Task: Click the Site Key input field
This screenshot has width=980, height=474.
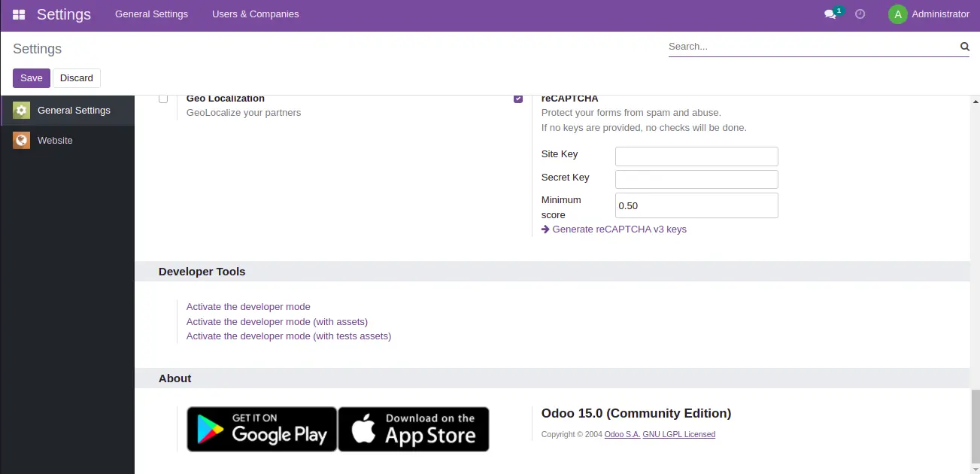Action: [696, 156]
